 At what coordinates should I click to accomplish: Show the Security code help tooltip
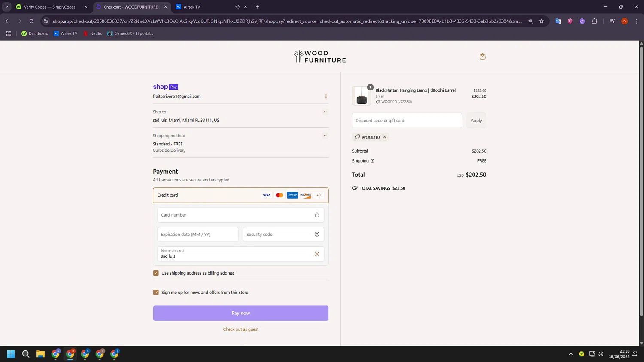point(317,235)
